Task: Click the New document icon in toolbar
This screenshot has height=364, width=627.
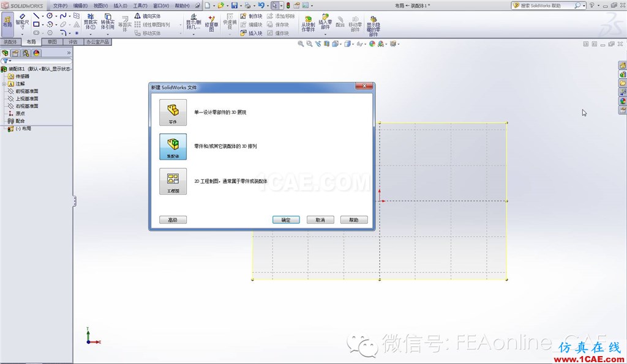Action: tap(208, 5)
